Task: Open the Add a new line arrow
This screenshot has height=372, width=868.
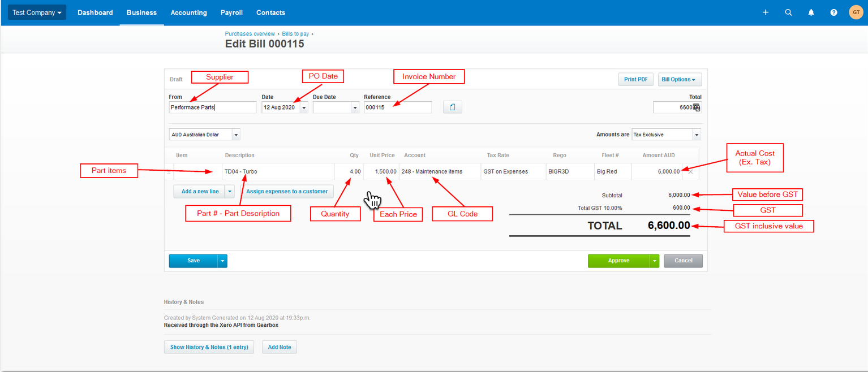Action: tap(230, 192)
